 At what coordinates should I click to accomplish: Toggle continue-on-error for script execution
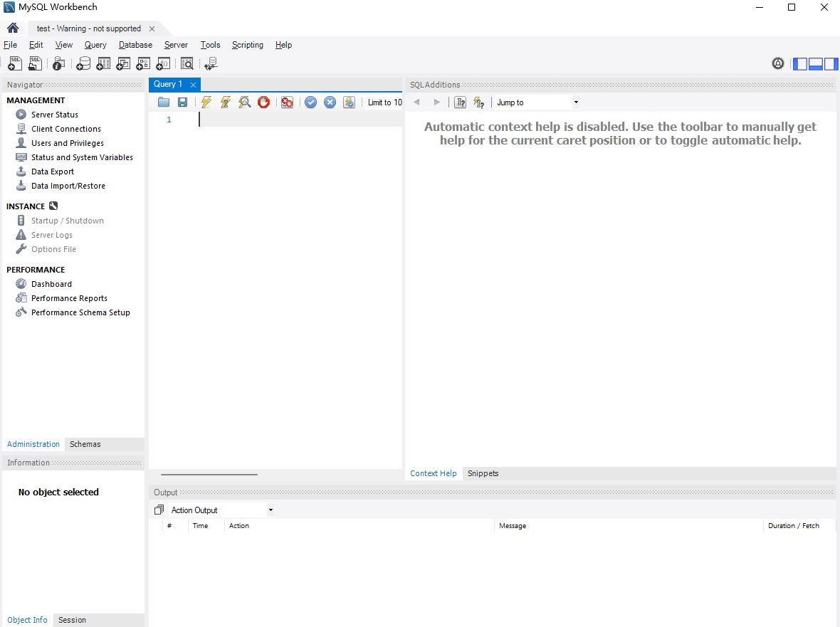coord(287,102)
